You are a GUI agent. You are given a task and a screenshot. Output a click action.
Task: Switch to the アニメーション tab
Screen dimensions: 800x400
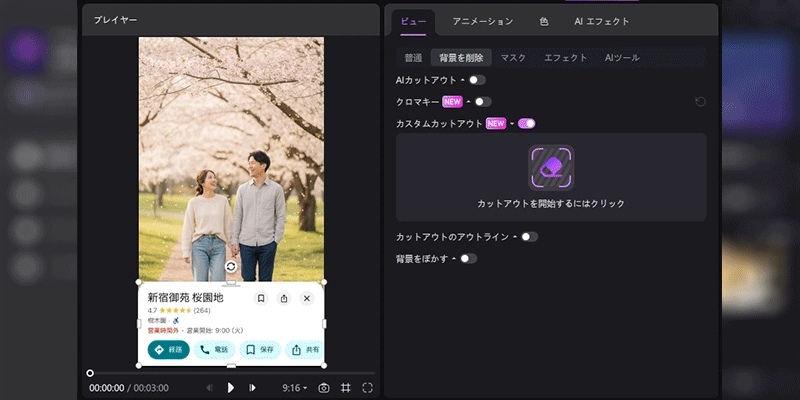pyautogui.click(x=483, y=21)
